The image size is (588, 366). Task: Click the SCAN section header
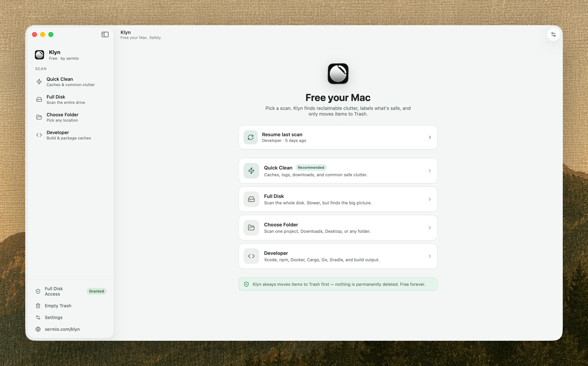[x=41, y=69]
